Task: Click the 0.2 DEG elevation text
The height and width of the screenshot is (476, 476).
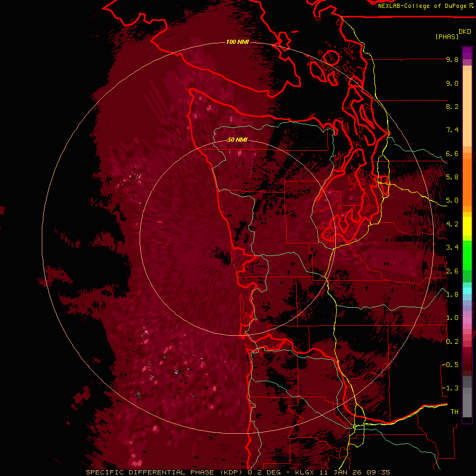Action: pyautogui.click(x=264, y=472)
